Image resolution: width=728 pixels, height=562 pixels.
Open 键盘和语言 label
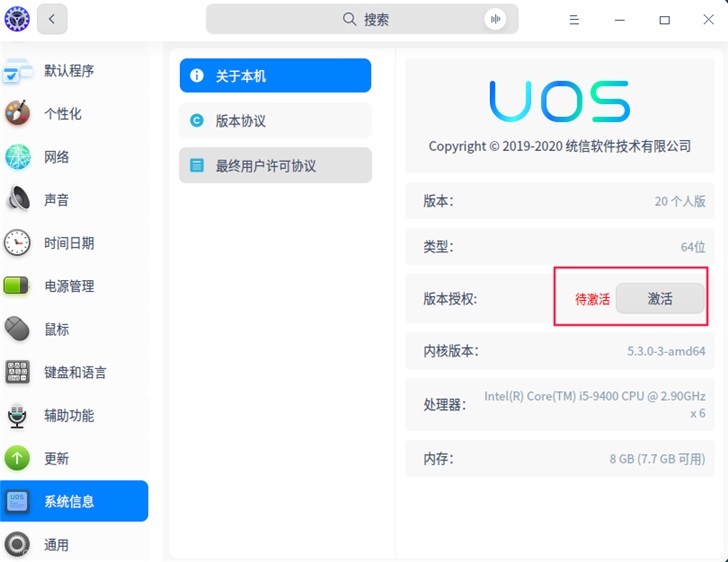(x=75, y=372)
